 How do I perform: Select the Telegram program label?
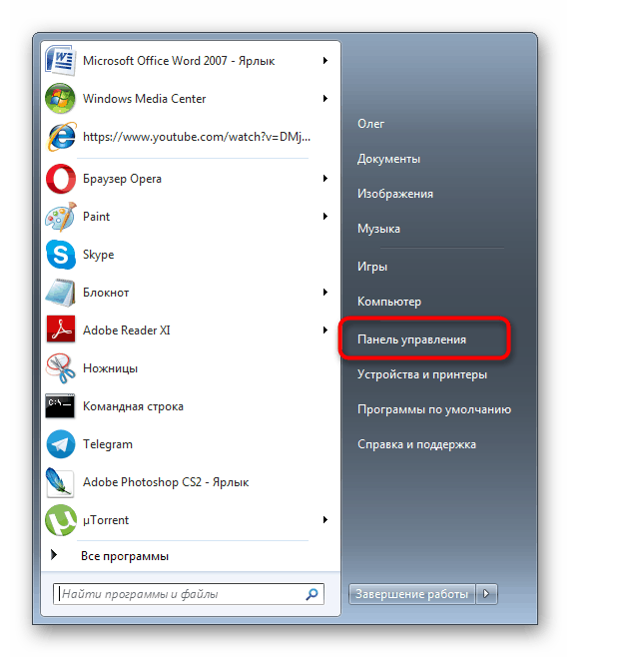pyautogui.click(x=108, y=444)
